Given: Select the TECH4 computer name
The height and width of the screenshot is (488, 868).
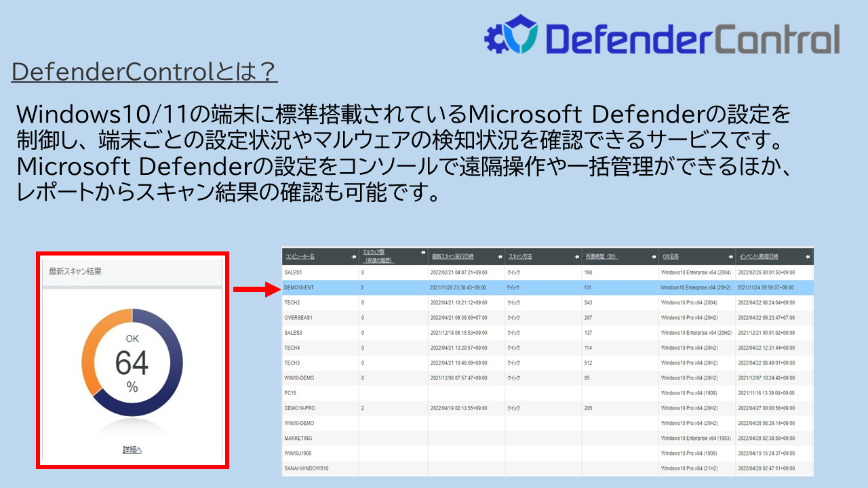Looking at the screenshot, I should (x=292, y=348).
